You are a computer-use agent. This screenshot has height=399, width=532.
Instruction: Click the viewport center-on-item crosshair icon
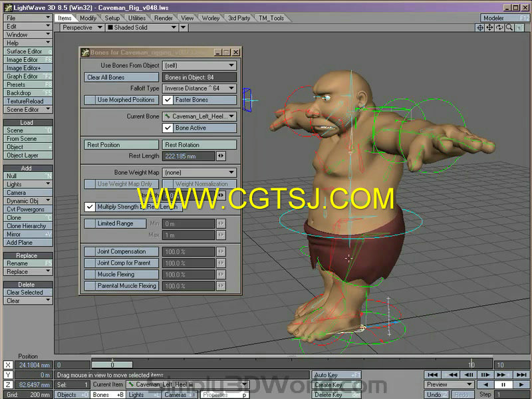tap(479, 28)
